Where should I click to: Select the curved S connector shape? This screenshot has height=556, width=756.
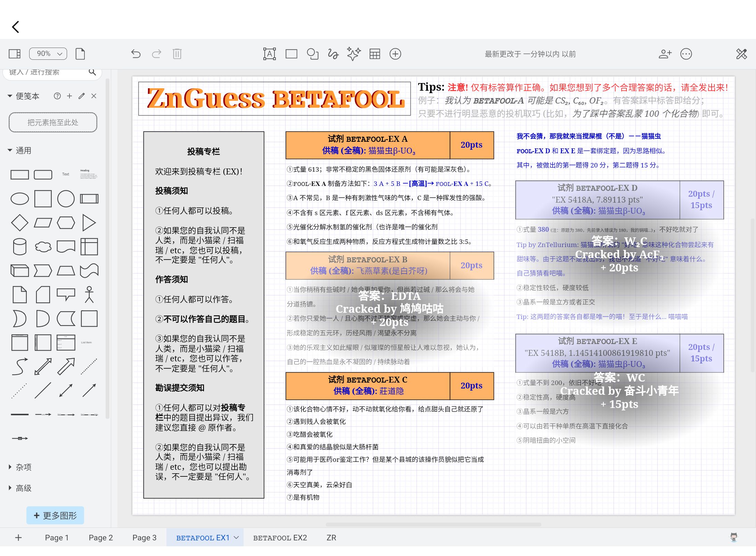[x=20, y=367]
